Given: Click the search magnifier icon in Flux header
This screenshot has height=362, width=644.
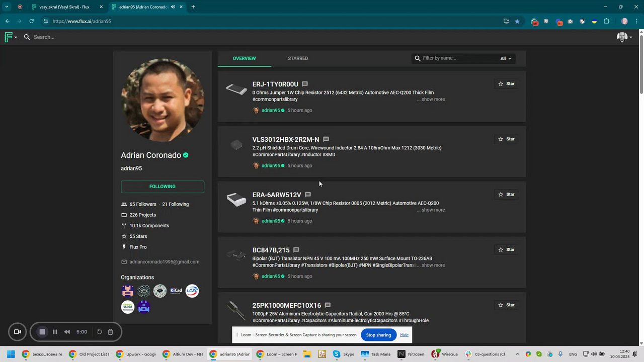Looking at the screenshot, I should (27, 37).
